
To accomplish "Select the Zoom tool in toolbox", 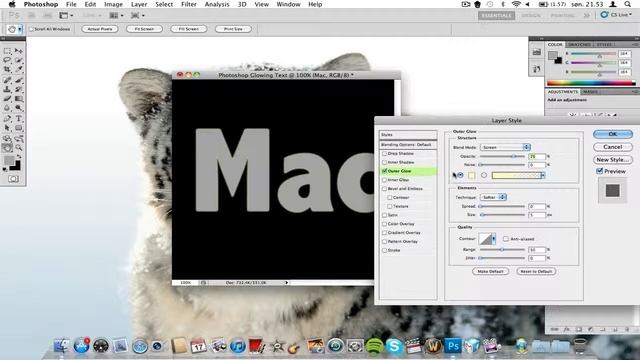I will pyautogui.click(x=19, y=148).
